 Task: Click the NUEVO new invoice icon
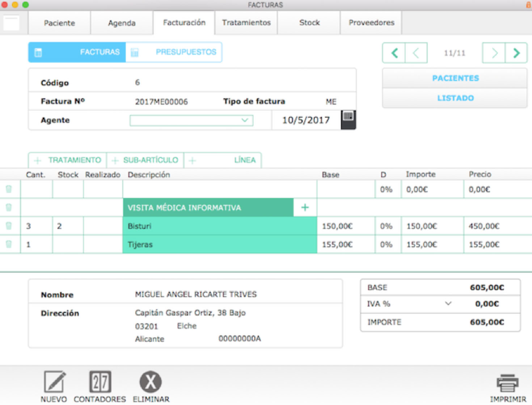click(54, 382)
